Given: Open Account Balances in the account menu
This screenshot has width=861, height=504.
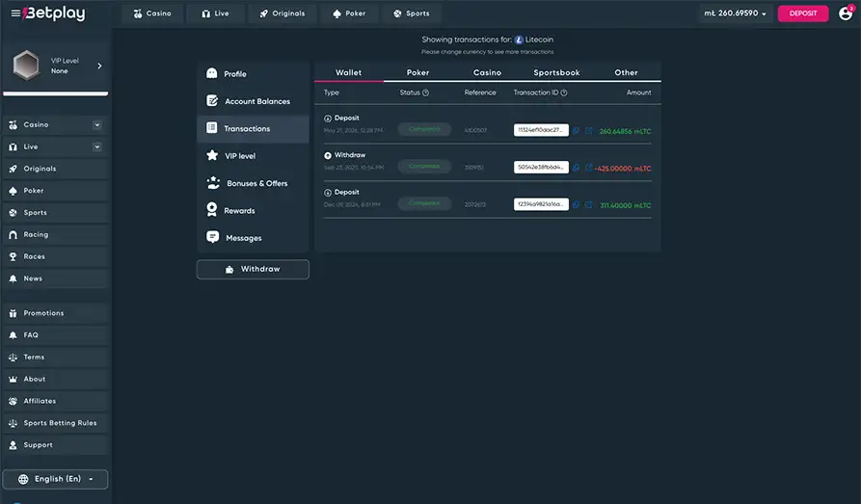Looking at the screenshot, I should pos(254,101).
